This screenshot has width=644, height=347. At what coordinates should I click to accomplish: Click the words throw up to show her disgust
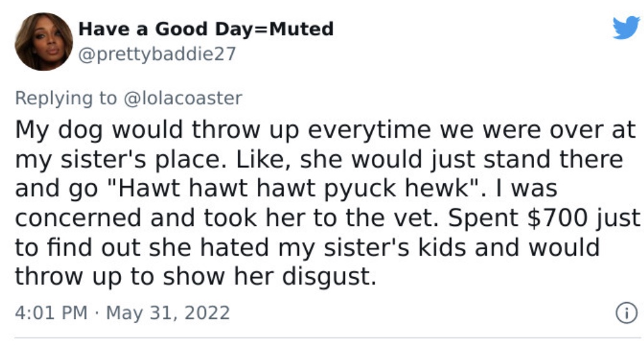point(195,276)
